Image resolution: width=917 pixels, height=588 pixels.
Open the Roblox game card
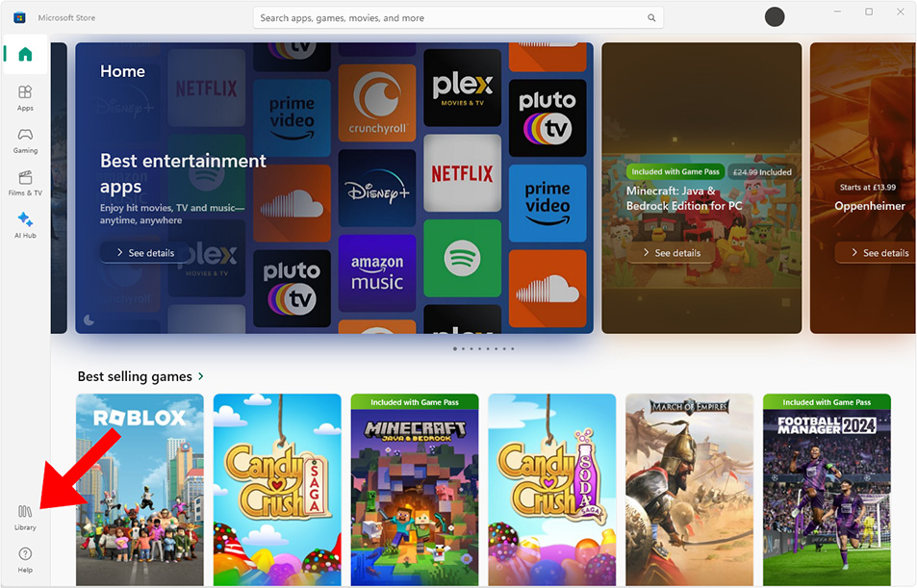(x=140, y=490)
